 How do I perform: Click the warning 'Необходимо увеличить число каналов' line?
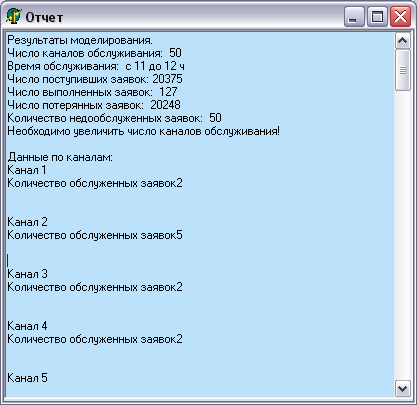pos(144,131)
